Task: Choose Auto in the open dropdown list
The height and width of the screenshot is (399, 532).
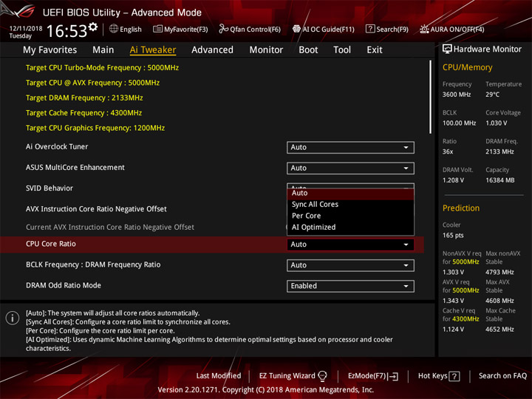Action: click(x=350, y=193)
